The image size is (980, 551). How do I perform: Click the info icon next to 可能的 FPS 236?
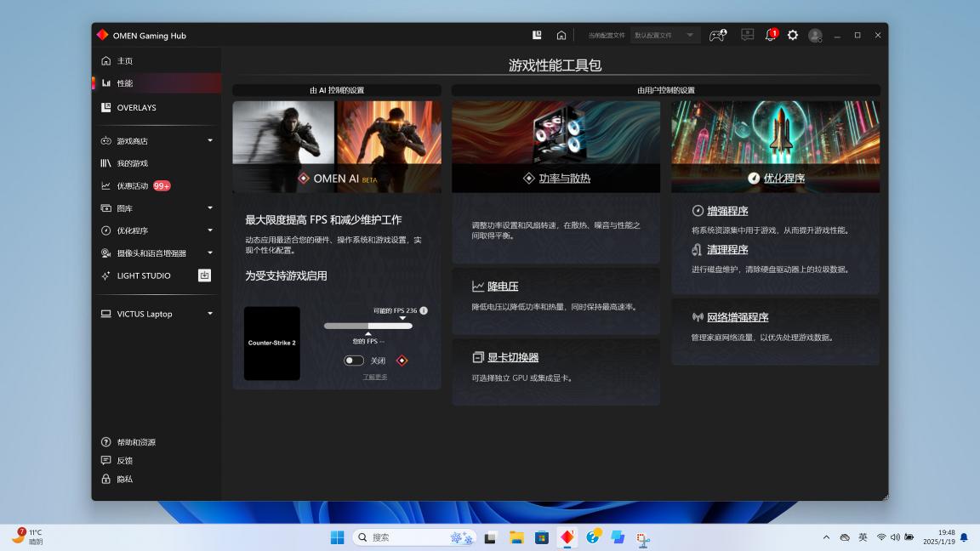click(x=424, y=311)
